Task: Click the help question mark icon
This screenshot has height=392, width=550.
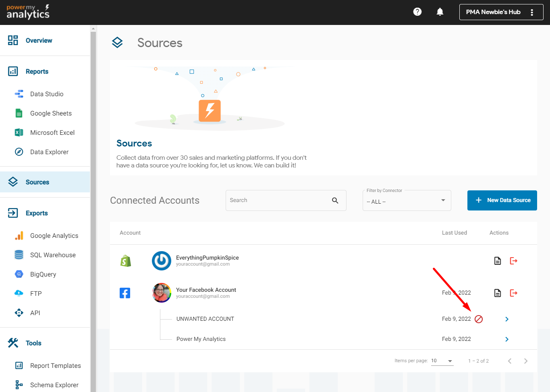Action: click(x=417, y=12)
